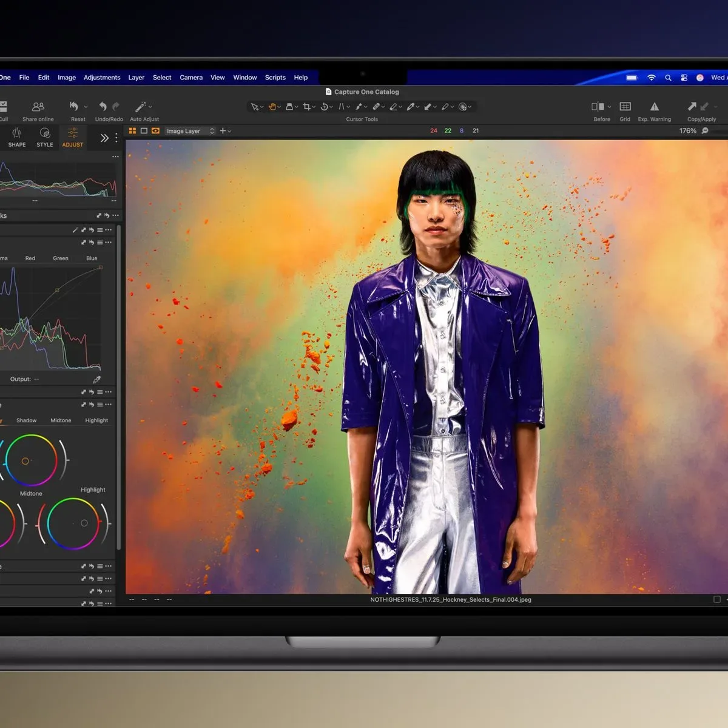Open the Highlight color balance tab
Screen dimensions: 728x728
point(96,420)
